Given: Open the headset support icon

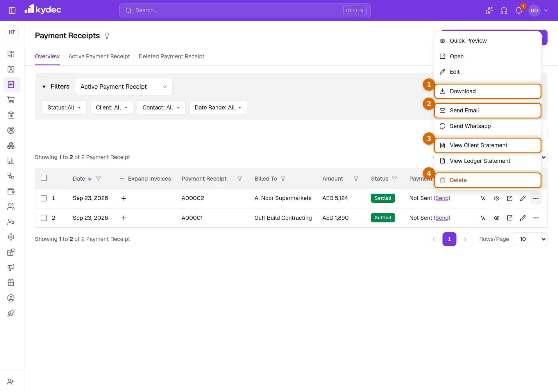Looking at the screenshot, I should (504, 10).
